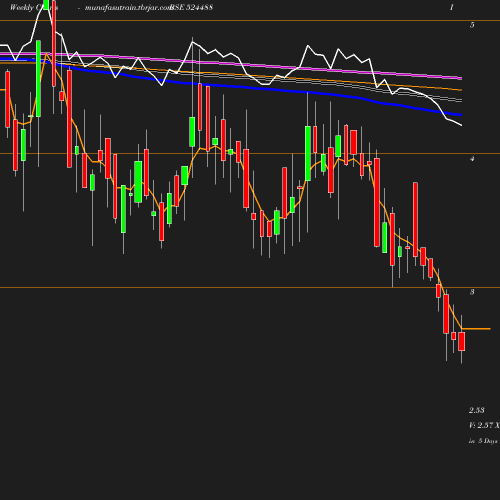Click the 'V: 2.57 X' volume text
This screenshot has height=500, width=500.
pos(484,425)
